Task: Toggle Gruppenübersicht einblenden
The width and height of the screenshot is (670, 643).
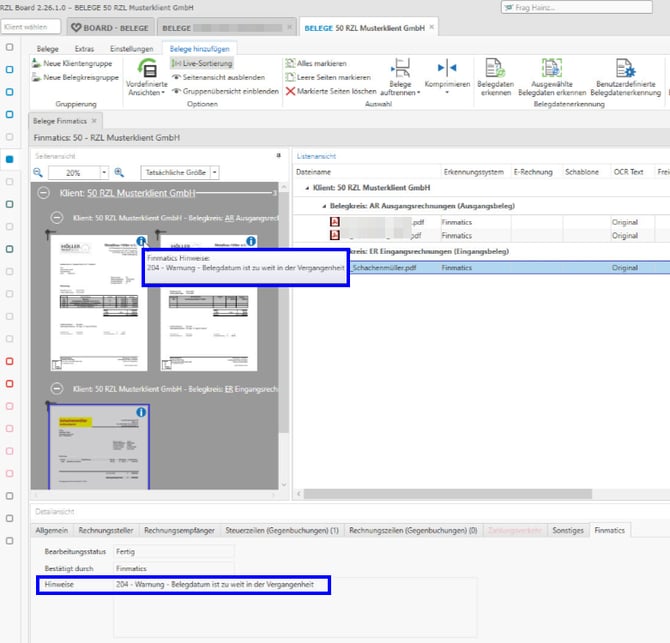Action: [224, 91]
